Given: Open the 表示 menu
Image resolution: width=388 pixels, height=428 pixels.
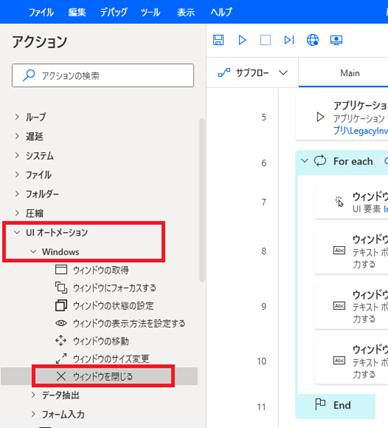Looking at the screenshot, I should pos(186,12).
